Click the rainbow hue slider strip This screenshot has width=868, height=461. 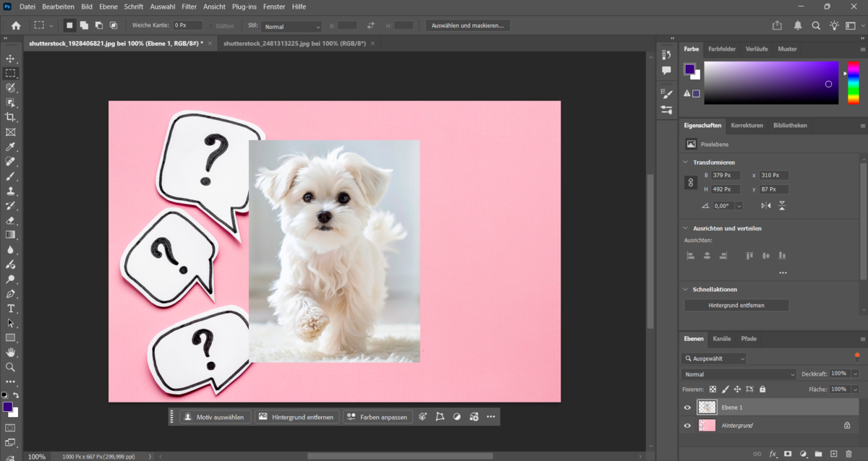pyautogui.click(x=854, y=82)
